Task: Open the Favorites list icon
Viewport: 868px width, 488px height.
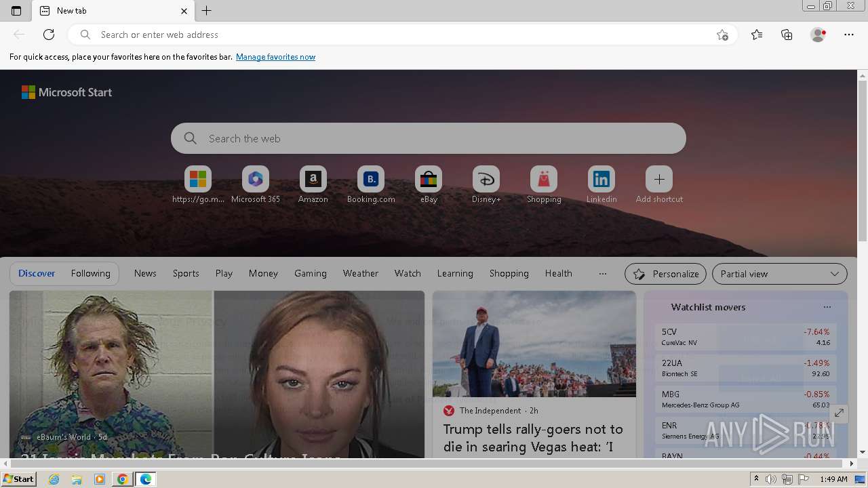Action: 757,35
